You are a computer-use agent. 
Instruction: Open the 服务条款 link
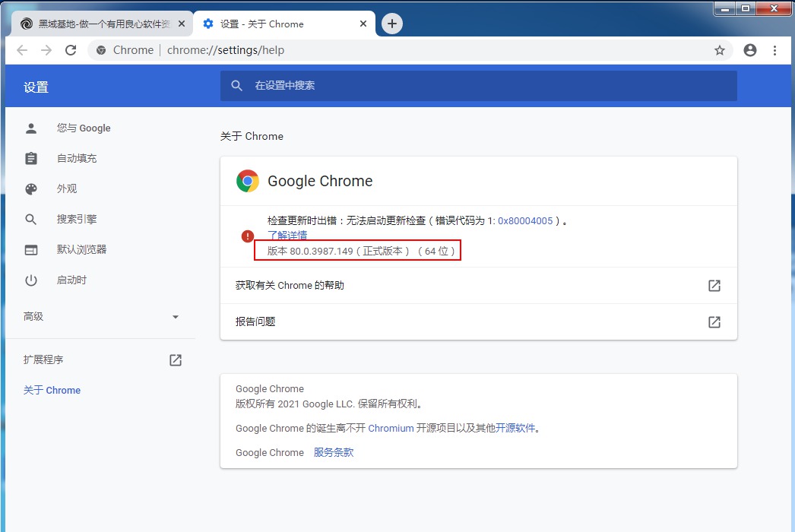pos(334,452)
